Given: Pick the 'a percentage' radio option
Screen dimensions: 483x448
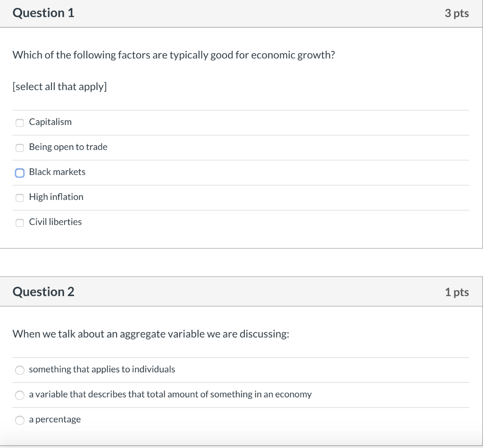Looking at the screenshot, I should pos(20,420).
